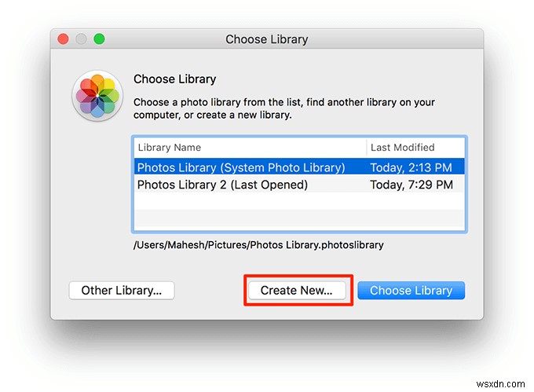Click the Today, 7:29 PM modified date

click(411, 185)
